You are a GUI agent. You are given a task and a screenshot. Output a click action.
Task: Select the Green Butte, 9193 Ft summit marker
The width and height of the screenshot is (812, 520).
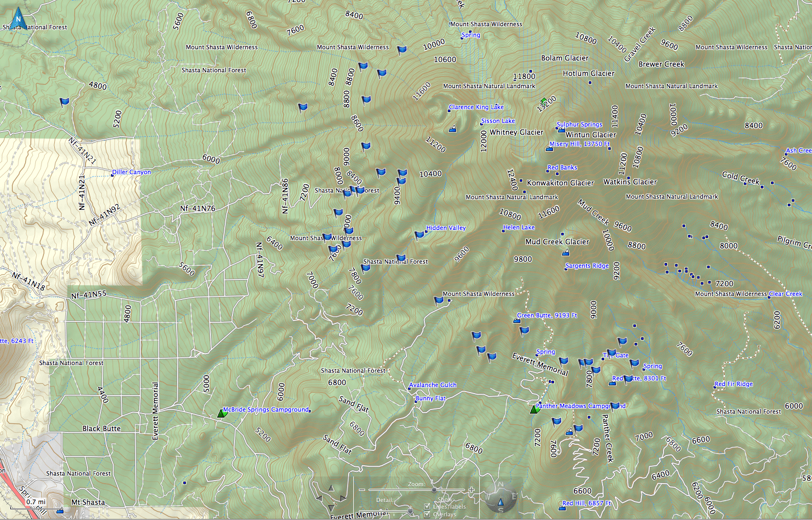pos(517,320)
